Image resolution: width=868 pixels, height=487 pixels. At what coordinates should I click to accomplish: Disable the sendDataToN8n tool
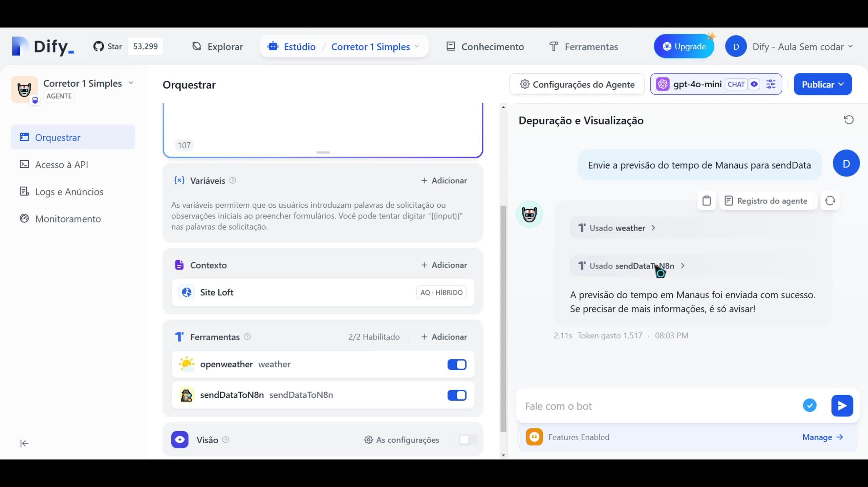click(457, 395)
